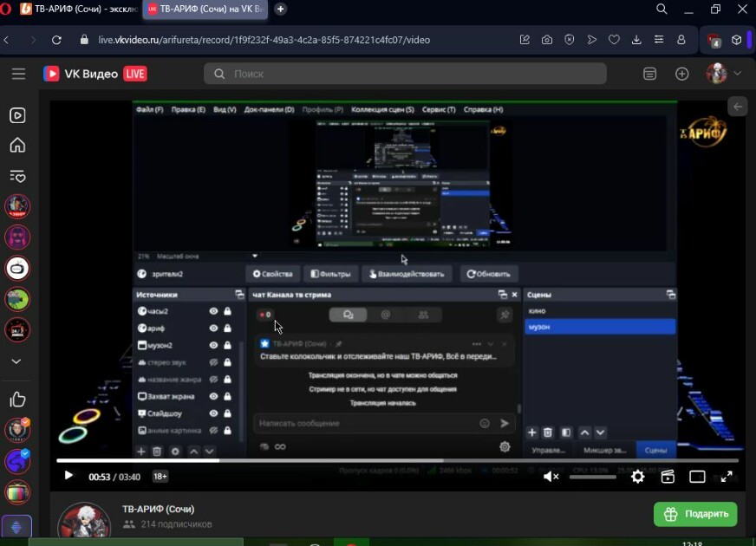Open the browser account profile icon

coord(681,40)
